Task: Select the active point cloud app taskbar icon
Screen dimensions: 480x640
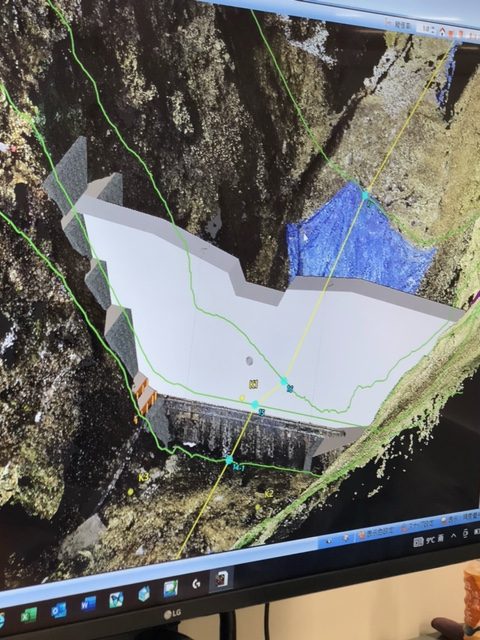Action: tap(221, 579)
